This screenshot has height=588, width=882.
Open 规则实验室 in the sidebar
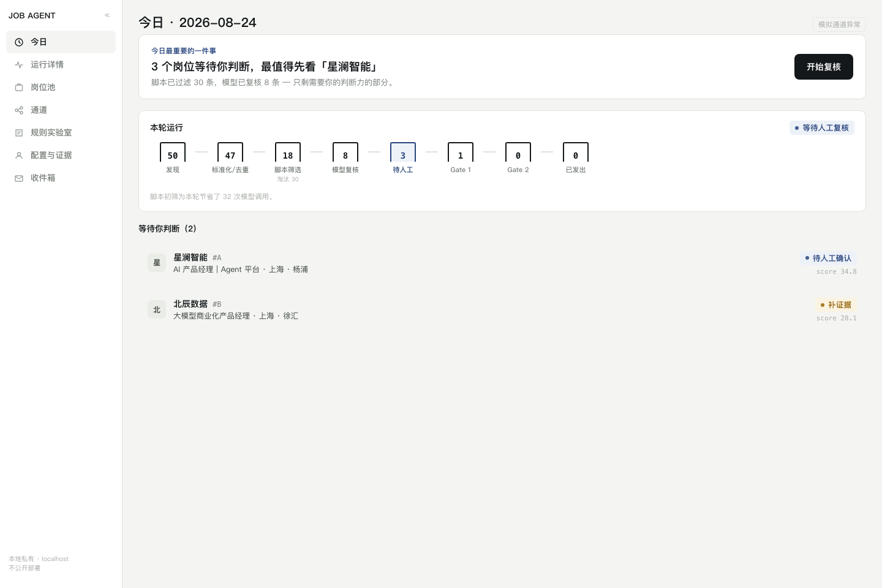pyautogui.click(x=61, y=132)
